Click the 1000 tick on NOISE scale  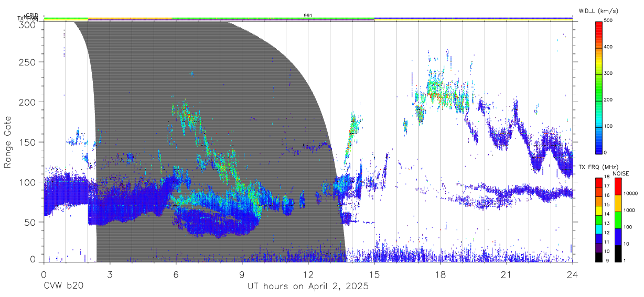tap(630, 210)
